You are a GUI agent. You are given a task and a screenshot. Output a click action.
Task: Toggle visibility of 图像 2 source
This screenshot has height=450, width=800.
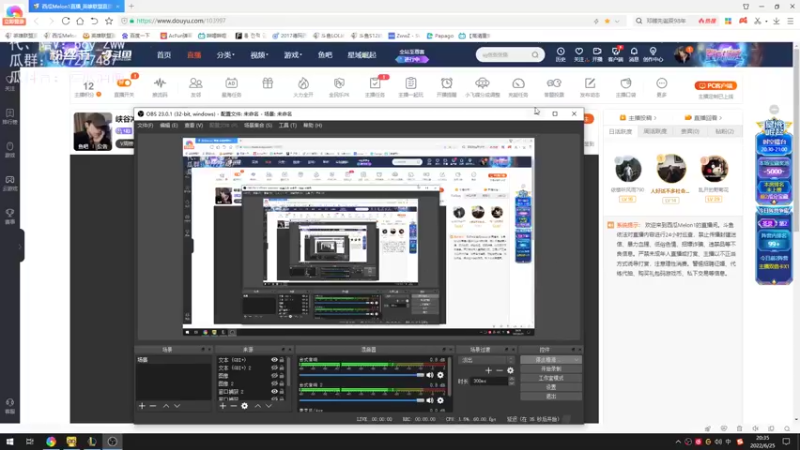(x=274, y=383)
